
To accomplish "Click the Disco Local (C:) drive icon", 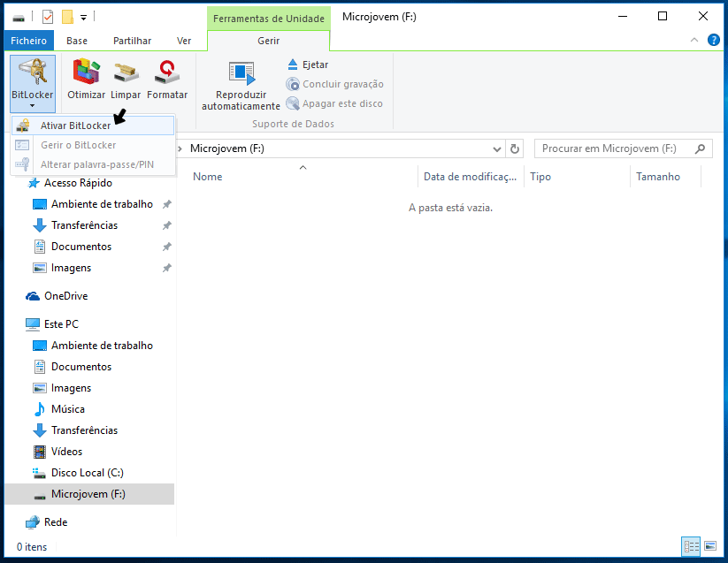I will (40, 473).
